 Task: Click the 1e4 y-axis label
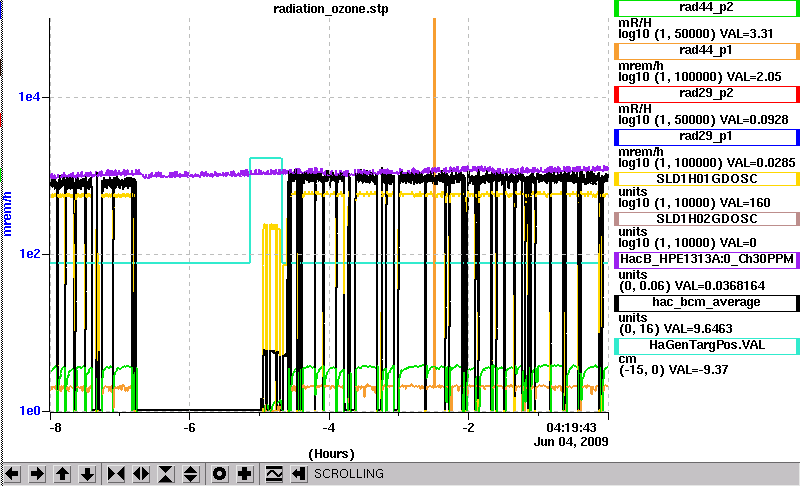[x=30, y=97]
